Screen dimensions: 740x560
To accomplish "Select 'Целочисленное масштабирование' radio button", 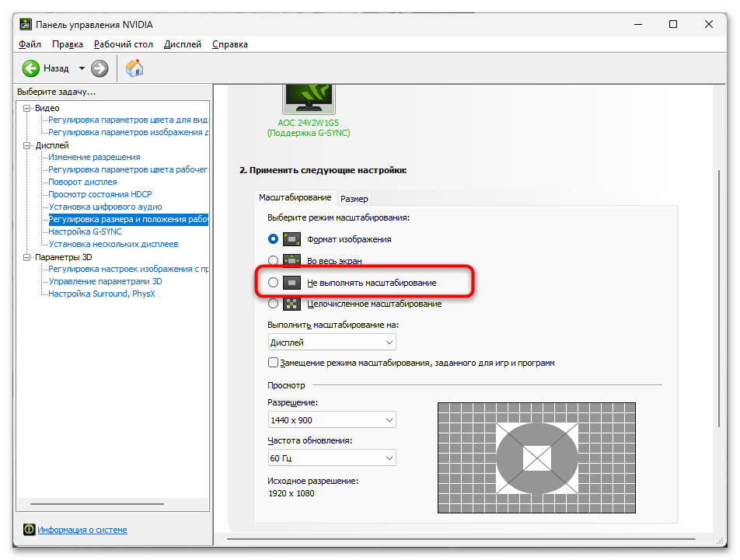I will pos(273,304).
